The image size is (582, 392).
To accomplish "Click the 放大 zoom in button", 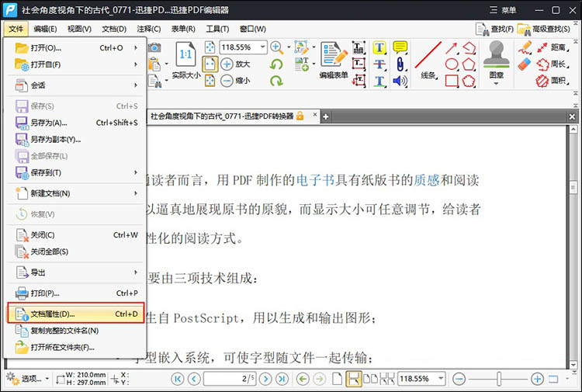I will [x=235, y=64].
